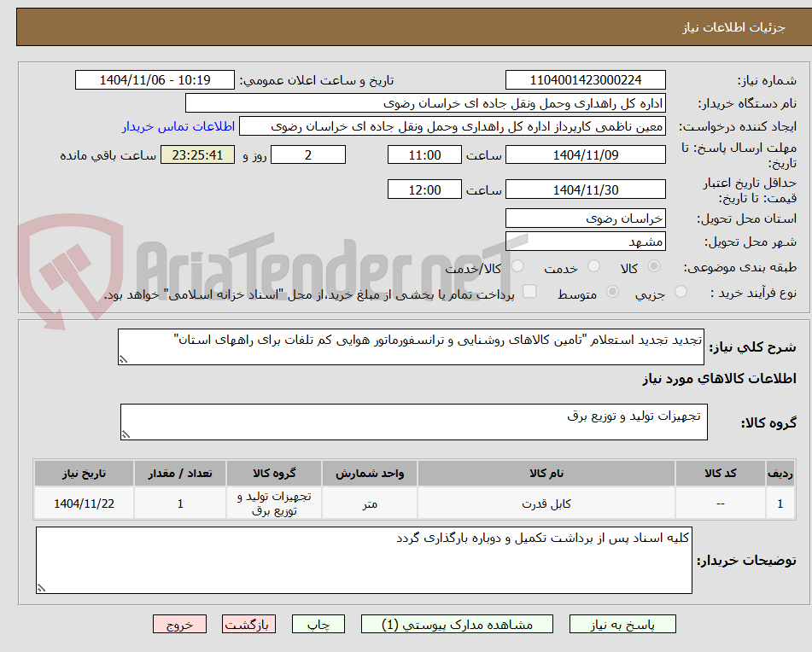Click the deadline time field 11:00

click(424, 154)
